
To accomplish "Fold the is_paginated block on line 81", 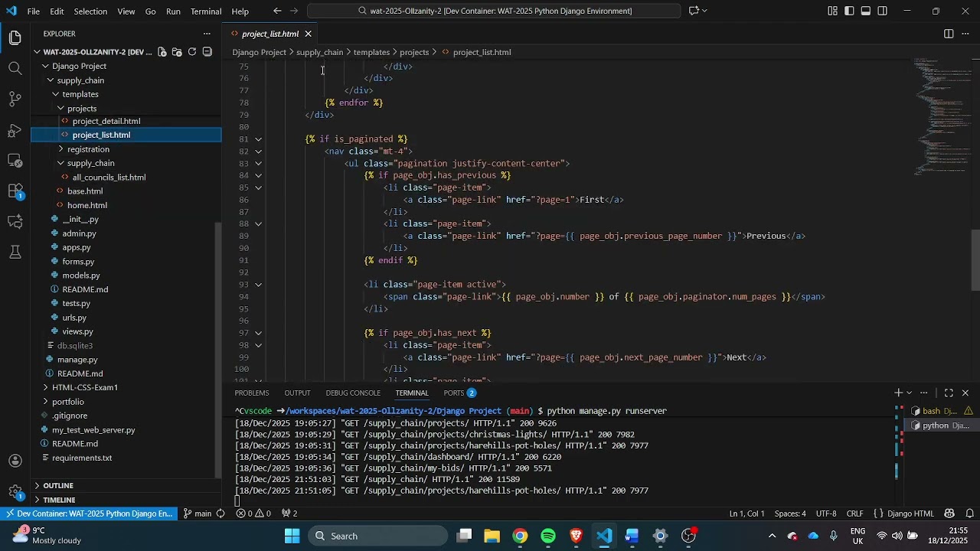I will pos(259,139).
